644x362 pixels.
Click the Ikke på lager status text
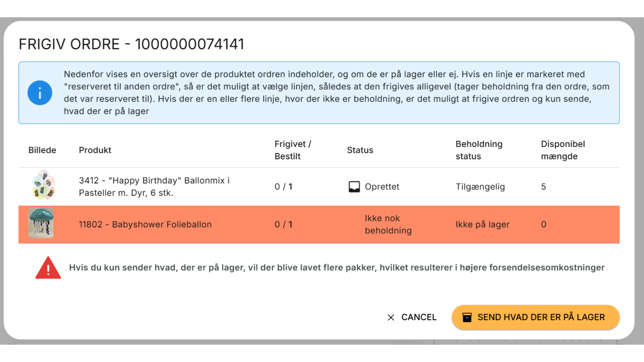(482, 225)
